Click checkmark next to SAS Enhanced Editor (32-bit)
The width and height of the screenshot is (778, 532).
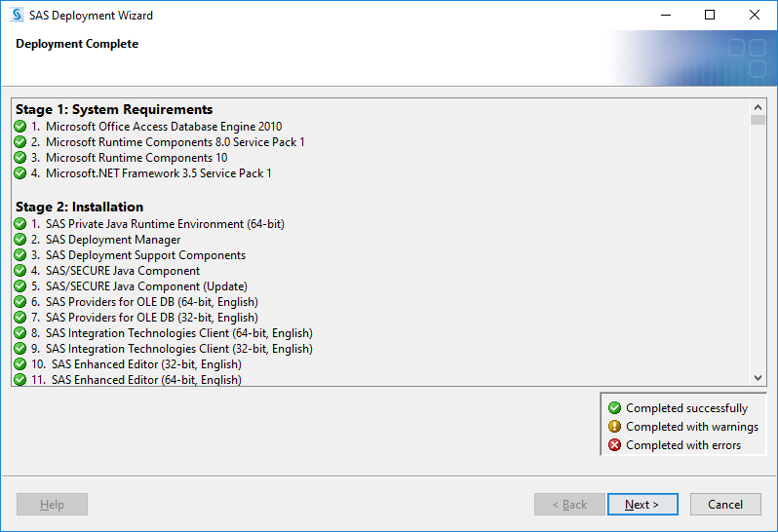click(19, 363)
